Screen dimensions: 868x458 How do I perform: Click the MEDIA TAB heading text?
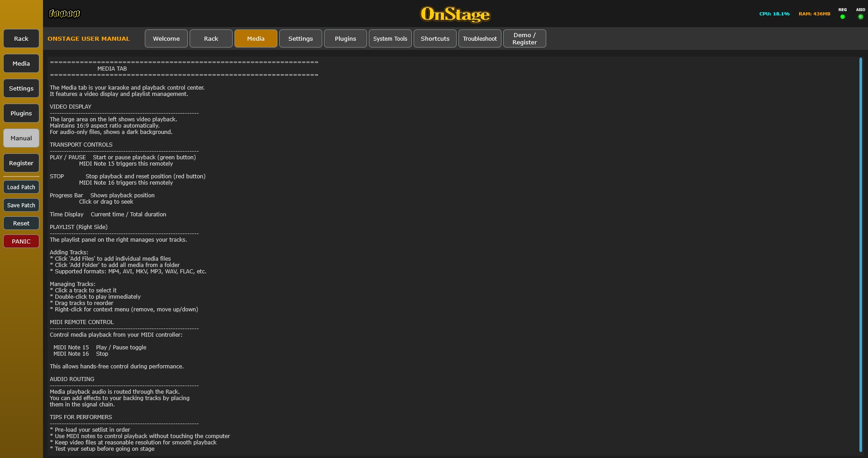click(x=112, y=69)
